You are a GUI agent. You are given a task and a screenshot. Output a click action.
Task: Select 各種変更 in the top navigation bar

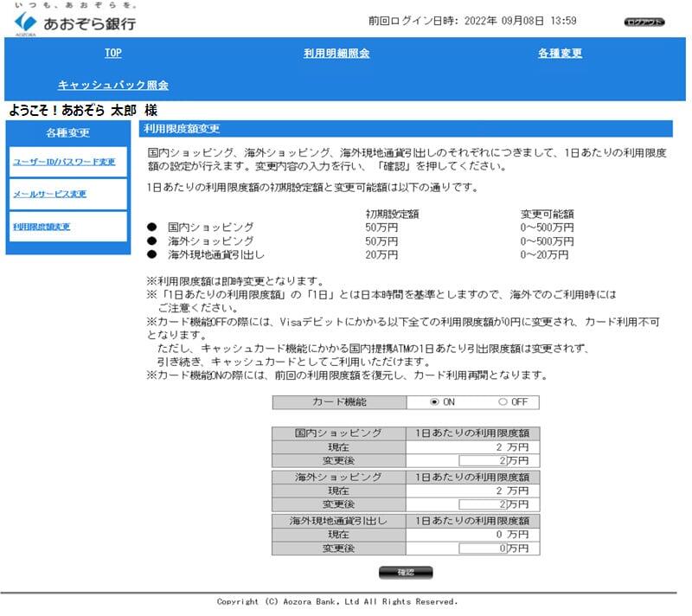560,54
